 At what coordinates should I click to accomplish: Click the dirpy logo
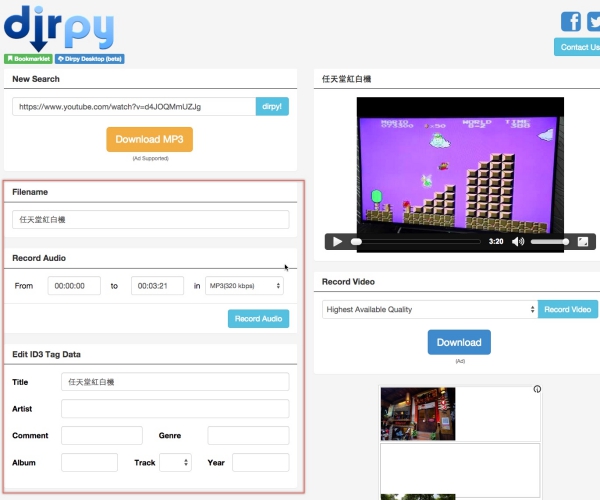point(59,28)
